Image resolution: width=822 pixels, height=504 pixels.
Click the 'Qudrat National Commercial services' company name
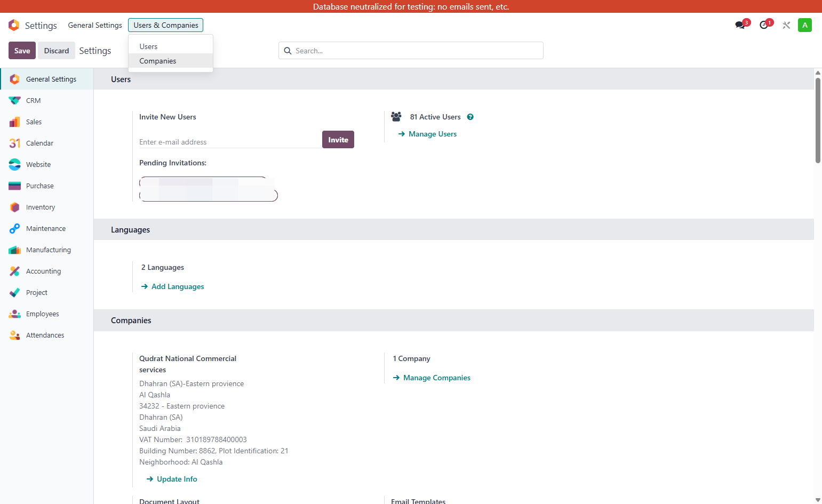click(x=188, y=364)
